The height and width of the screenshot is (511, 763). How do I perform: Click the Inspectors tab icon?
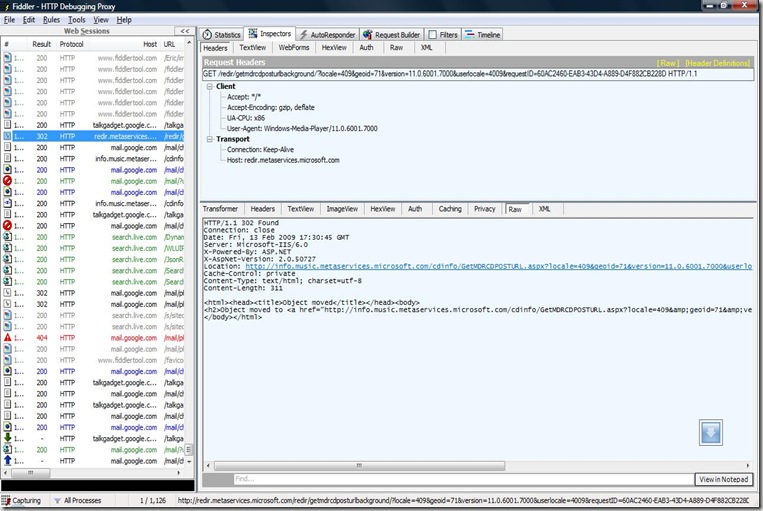click(x=253, y=33)
